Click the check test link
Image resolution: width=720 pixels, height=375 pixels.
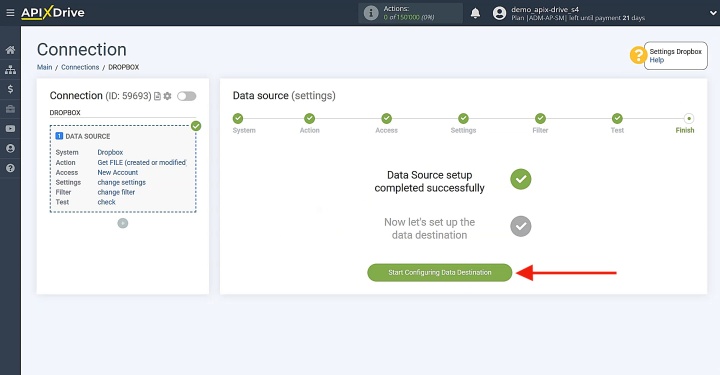tap(107, 202)
